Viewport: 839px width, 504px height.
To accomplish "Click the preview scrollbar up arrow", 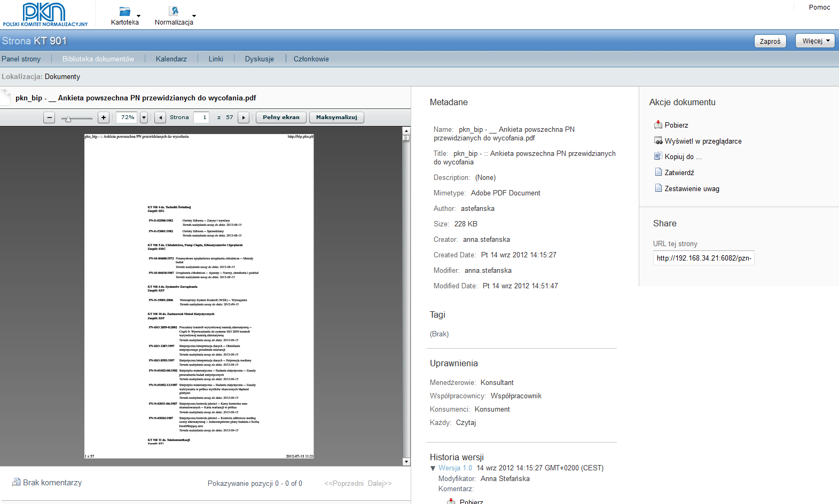I will (x=406, y=131).
